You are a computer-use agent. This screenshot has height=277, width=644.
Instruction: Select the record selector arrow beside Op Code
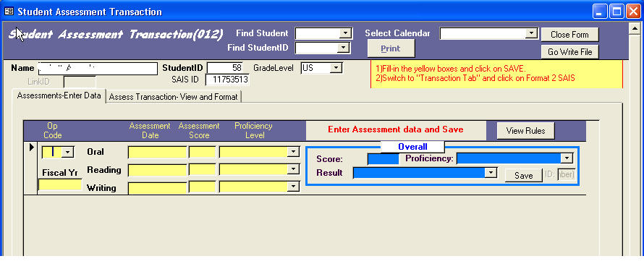point(32,147)
